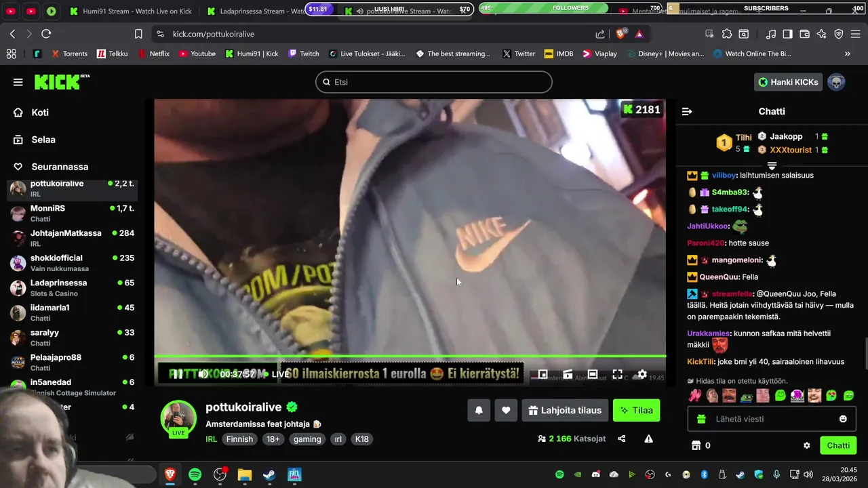Reload the page

pyautogui.click(x=46, y=34)
